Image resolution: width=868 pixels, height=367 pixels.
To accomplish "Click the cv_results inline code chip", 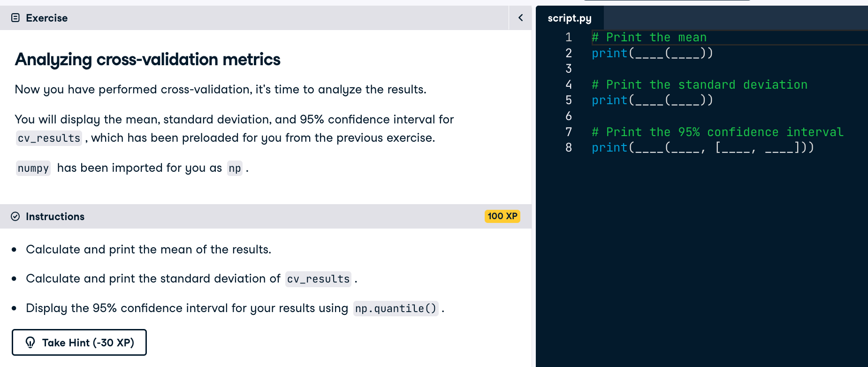I will [x=48, y=138].
